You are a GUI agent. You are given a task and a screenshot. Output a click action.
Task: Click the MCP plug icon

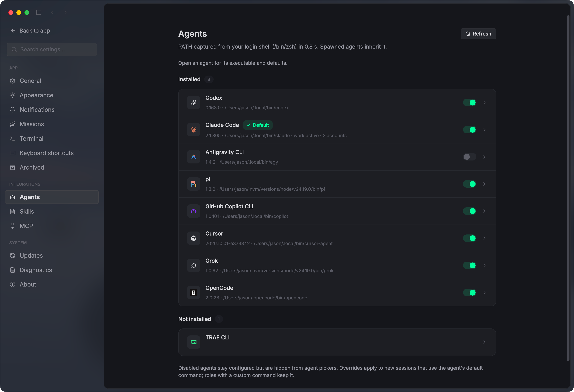pyautogui.click(x=13, y=226)
